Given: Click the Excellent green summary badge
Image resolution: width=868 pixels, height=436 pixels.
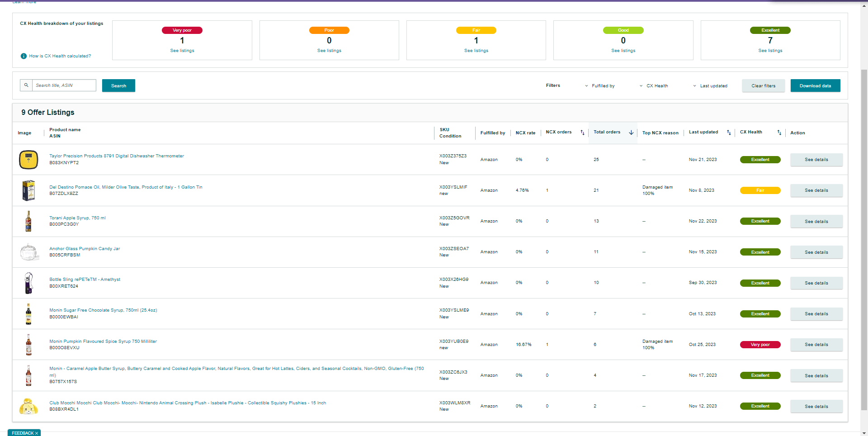Looking at the screenshot, I should click(770, 30).
